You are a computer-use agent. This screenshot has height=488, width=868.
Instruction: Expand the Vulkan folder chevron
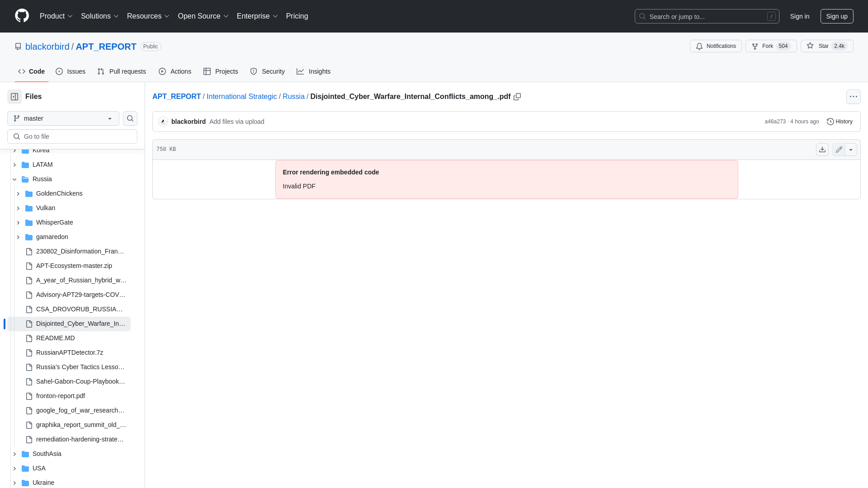(x=18, y=208)
